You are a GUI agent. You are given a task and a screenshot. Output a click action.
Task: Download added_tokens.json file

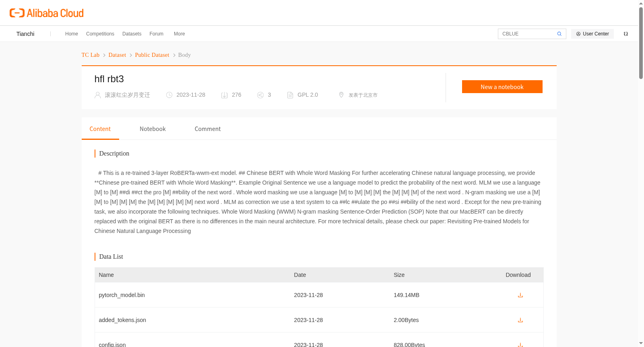tap(520, 320)
